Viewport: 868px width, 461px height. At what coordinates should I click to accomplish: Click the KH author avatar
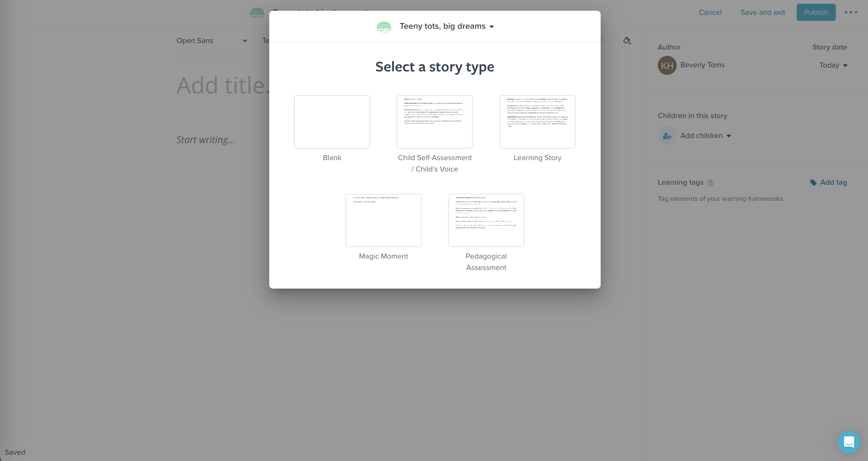pos(667,65)
